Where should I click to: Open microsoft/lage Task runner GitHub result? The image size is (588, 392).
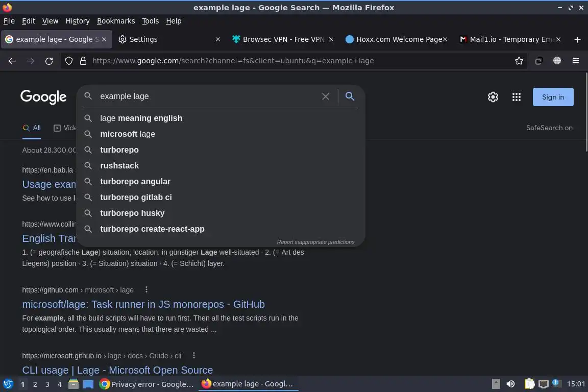(x=143, y=304)
